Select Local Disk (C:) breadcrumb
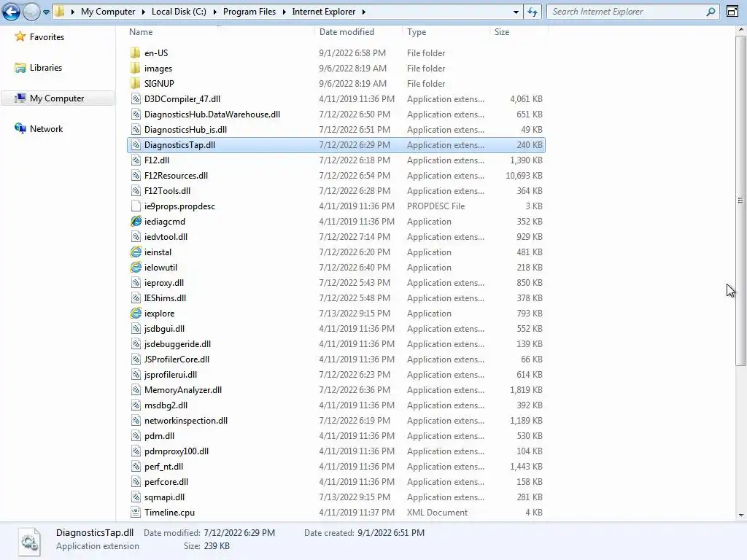This screenshot has height=560, width=747. (179, 12)
